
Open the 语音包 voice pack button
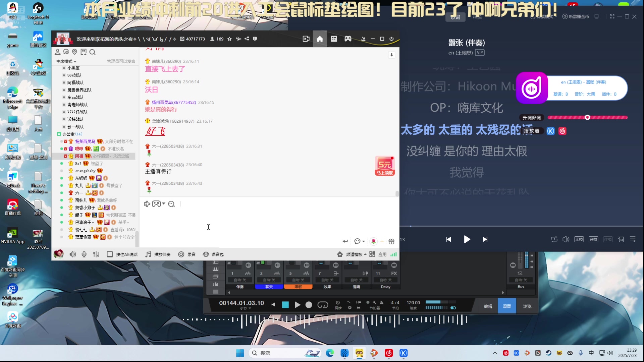click(x=213, y=254)
